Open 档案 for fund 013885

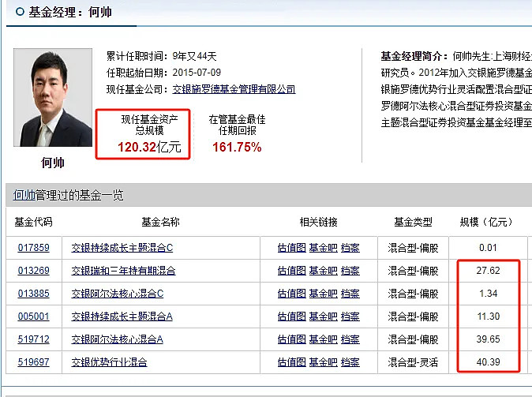pos(350,293)
